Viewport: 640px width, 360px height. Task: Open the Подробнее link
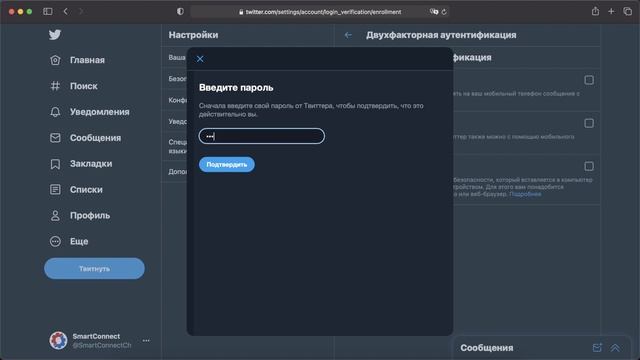tap(525, 194)
